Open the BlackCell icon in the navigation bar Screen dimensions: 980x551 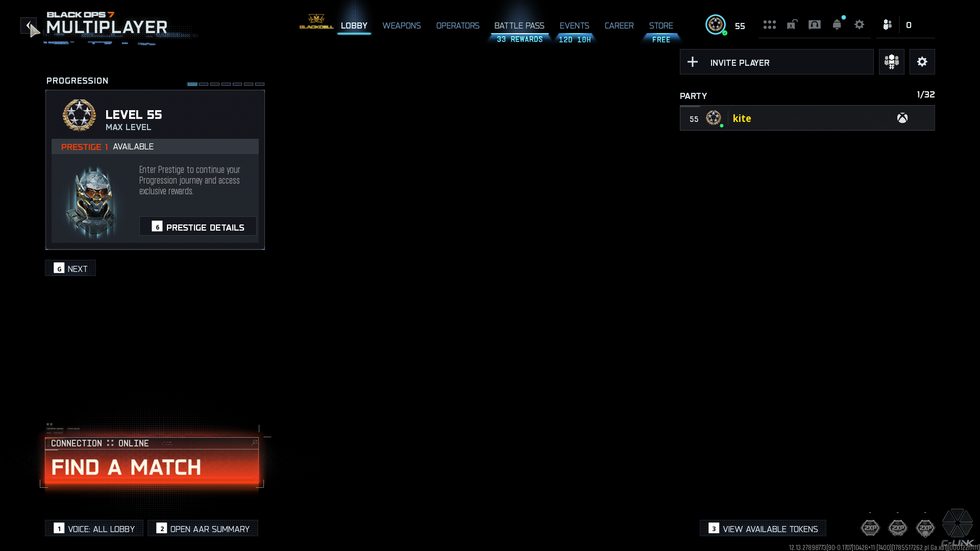[x=316, y=21]
